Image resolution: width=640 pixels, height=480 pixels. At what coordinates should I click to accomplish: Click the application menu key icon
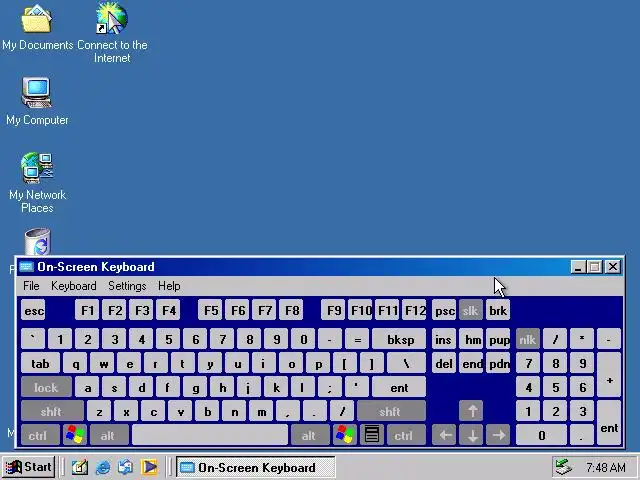click(x=371, y=435)
